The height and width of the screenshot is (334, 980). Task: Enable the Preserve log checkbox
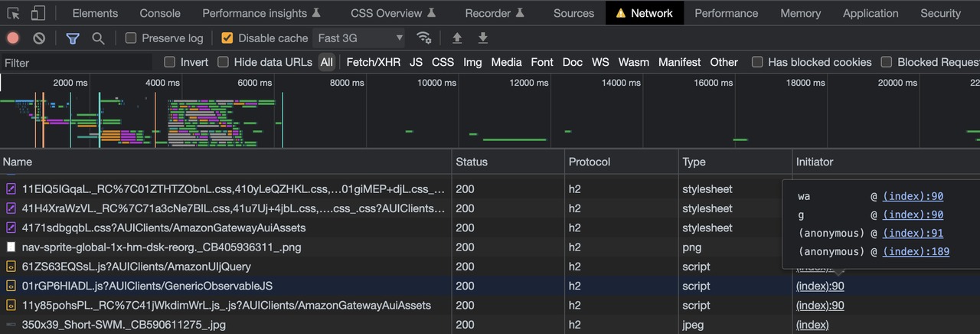[x=131, y=38]
